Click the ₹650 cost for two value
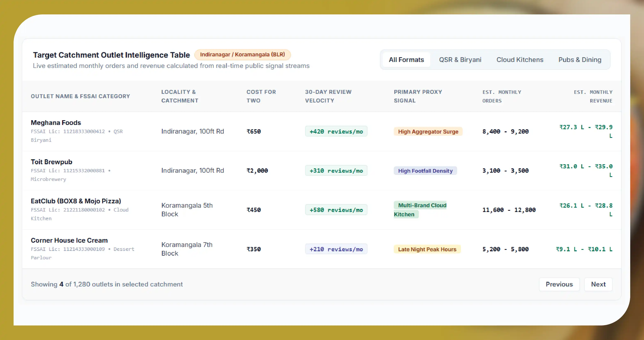644x340 pixels. tap(254, 131)
